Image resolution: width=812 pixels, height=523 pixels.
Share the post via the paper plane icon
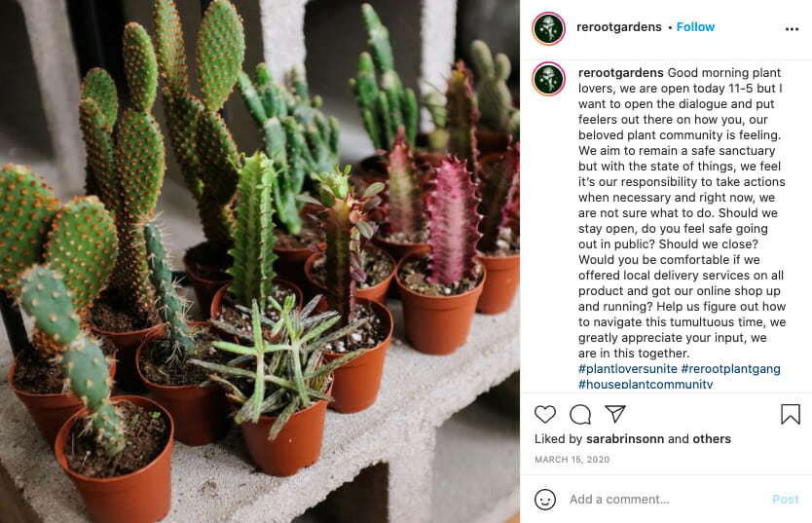point(615,414)
